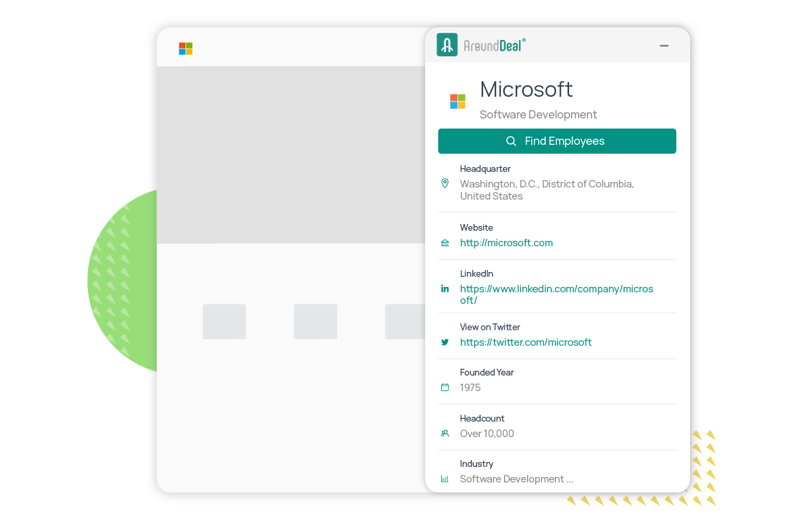
Task: Click the truncated Software Development industry text
Action: click(x=516, y=479)
